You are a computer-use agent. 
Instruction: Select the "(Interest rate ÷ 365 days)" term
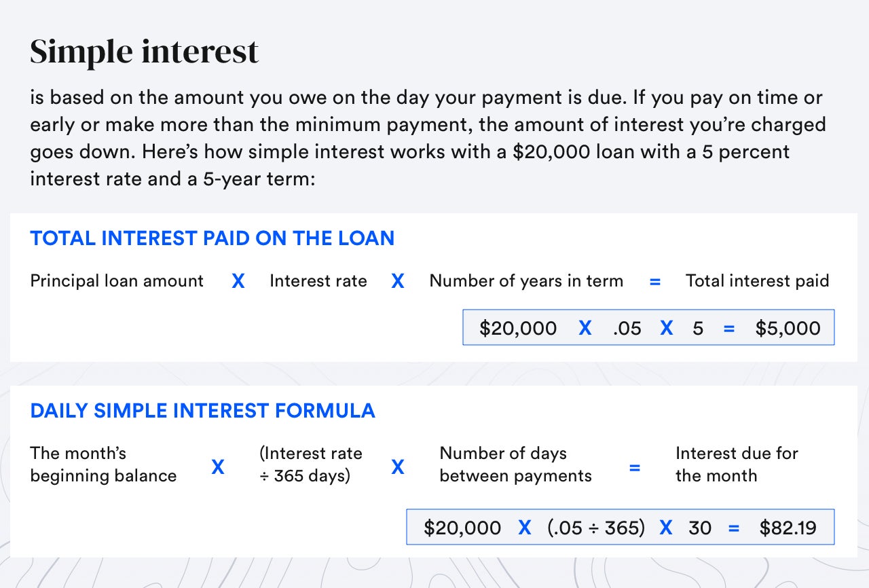[310, 464]
